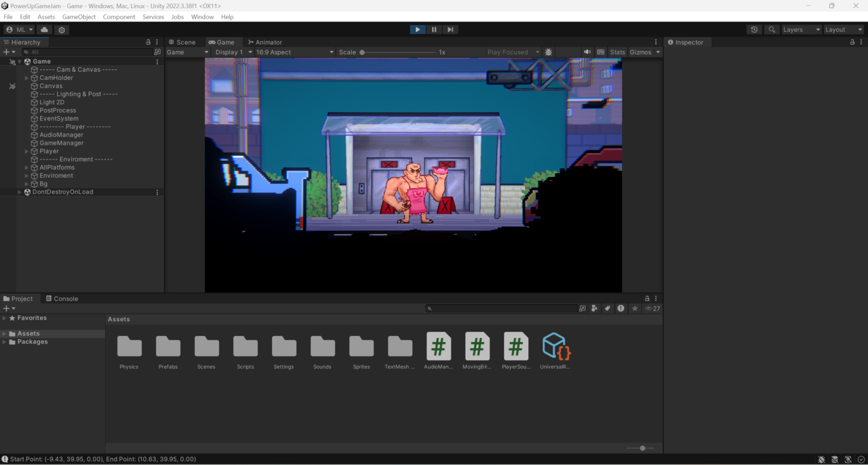868x465 pixels.
Task: Open the Gizmos dropdown arrow
Action: 658,52
